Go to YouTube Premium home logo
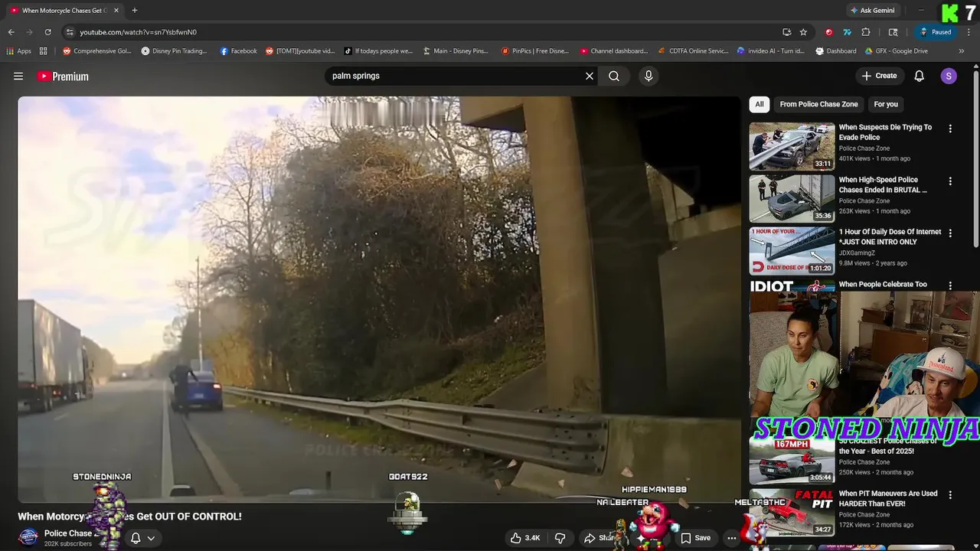This screenshot has width=980, height=551. [x=63, y=76]
